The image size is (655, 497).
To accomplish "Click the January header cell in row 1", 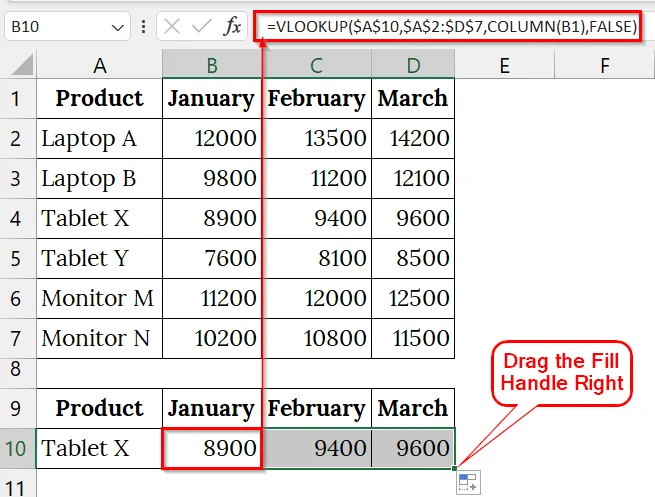I will [x=212, y=99].
